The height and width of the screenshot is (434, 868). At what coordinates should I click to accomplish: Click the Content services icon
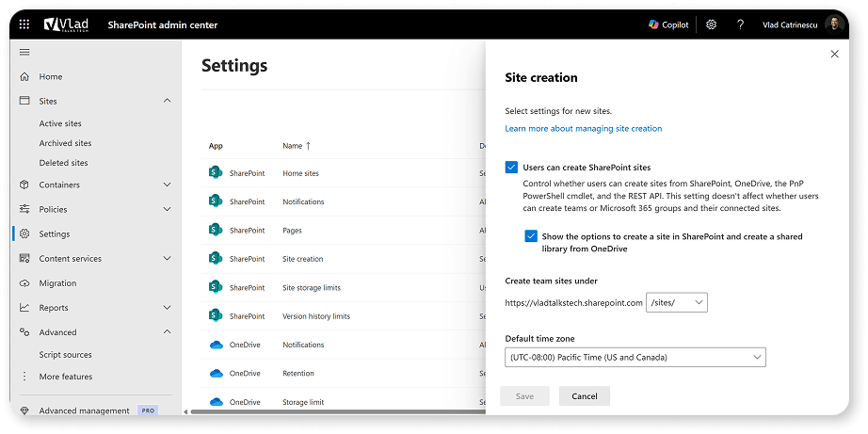pos(24,259)
